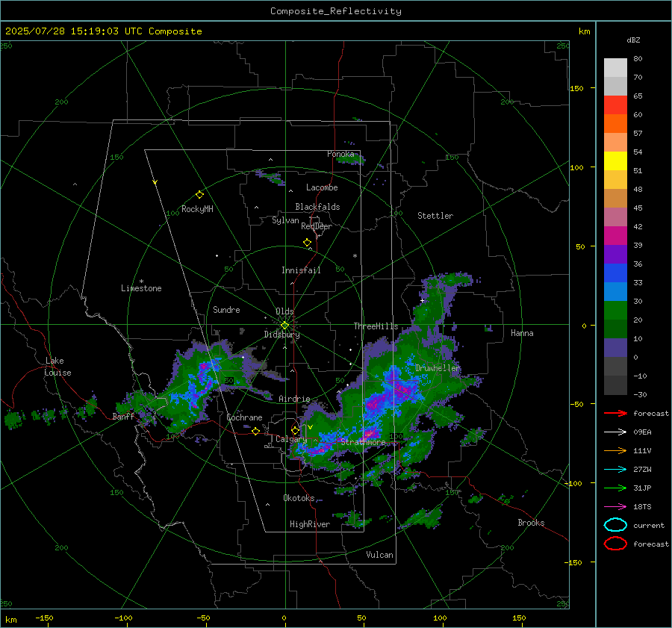The image size is (672, 628).
Task: Select the dark gray -30 to -10 swatch
Action: click(615, 385)
